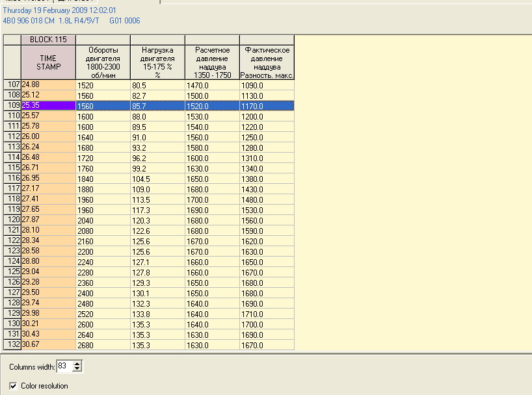Screen dimensions: 532x395
Task: Click timestamp cell 29.50
Action: (x=49, y=292)
